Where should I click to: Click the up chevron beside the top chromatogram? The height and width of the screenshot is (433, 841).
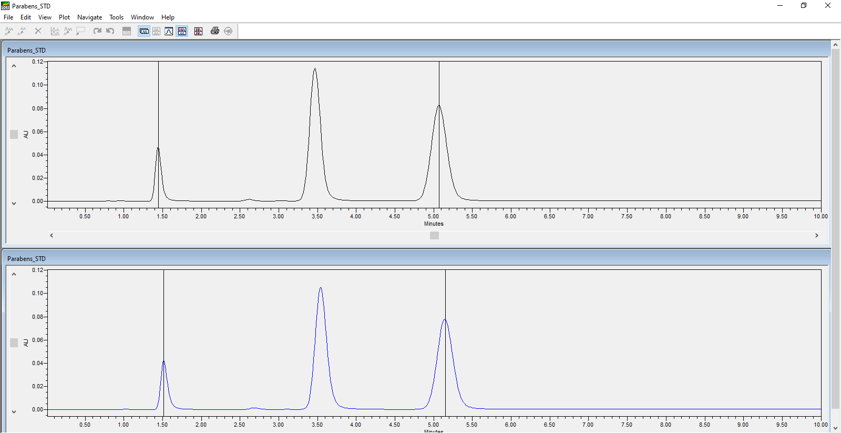click(14, 66)
